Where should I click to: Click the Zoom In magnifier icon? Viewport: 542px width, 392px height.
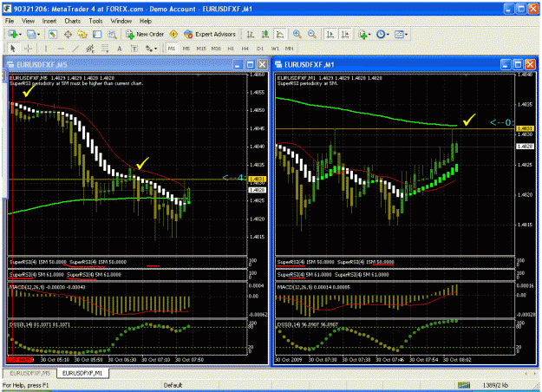tap(297, 34)
